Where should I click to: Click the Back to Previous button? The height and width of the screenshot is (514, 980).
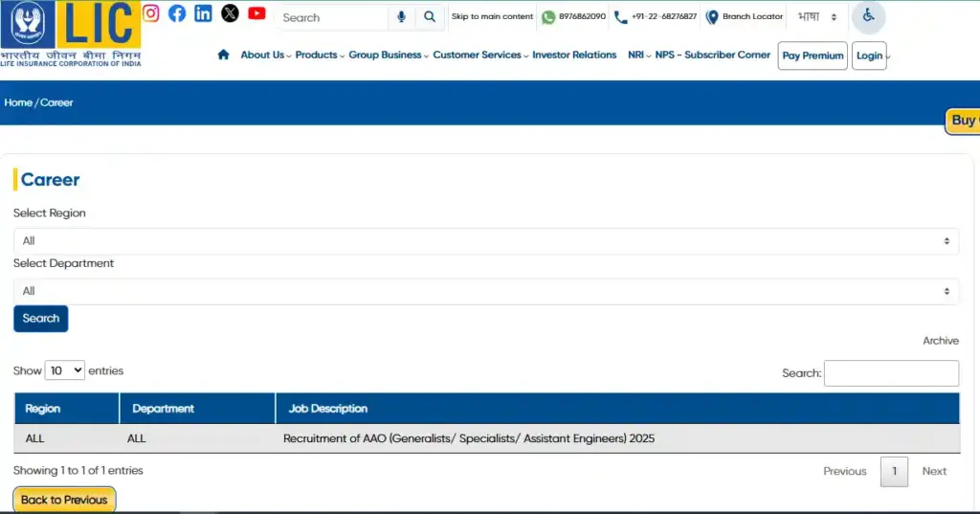[x=64, y=500]
